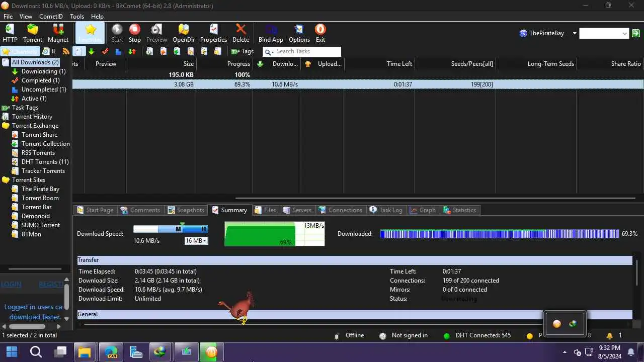Open the BTMon site entry
Image resolution: width=644 pixels, height=362 pixels.
(31, 234)
